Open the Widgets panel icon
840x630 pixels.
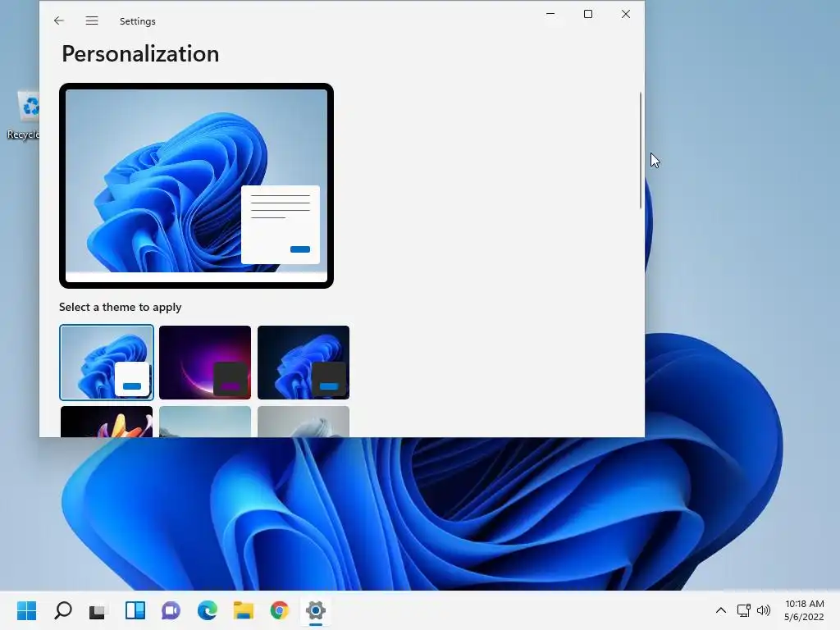[x=135, y=610]
